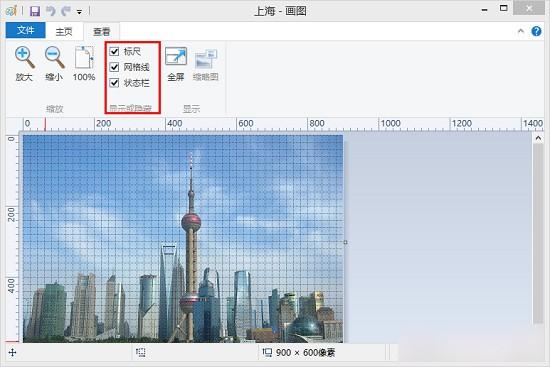Click the Oriental Pearl Tower on canvas
Image resolution: width=550 pixels, height=367 pixels.
coord(191,246)
